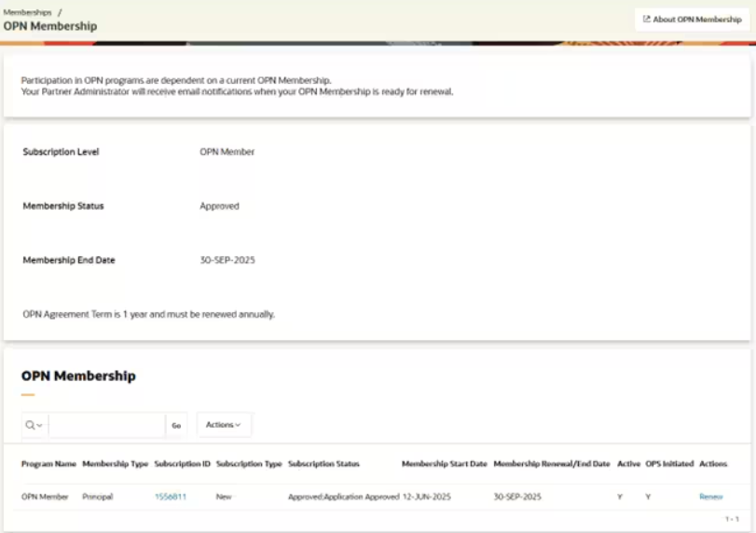Click the 'Participation in OPN programs' notice text
The width and height of the screenshot is (756, 533).
point(176,80)
